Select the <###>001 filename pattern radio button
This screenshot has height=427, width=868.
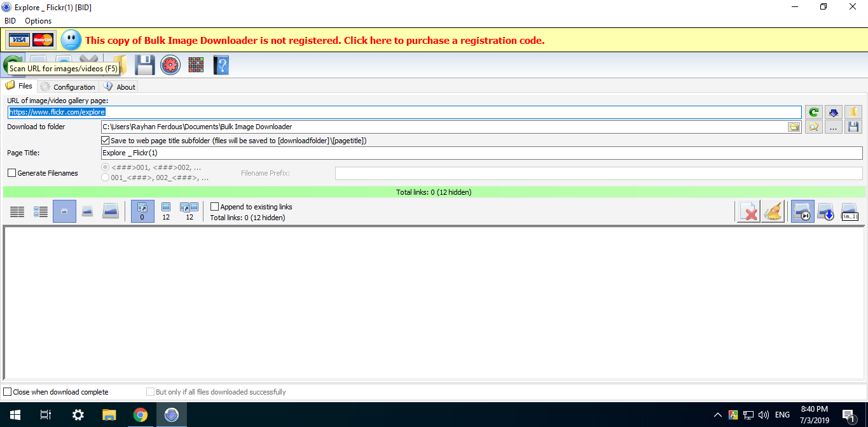(x=106, y=167)
